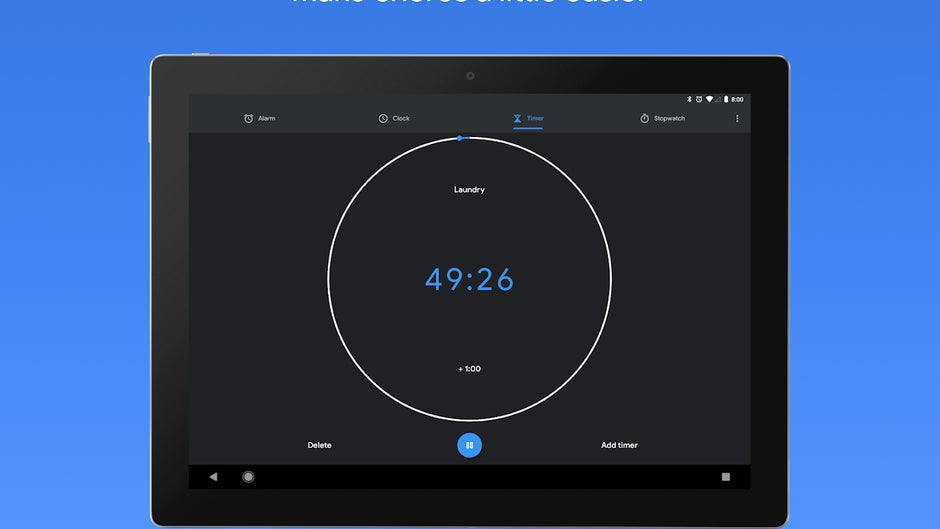Add one minute using the +1:00 button
The height and width of the screenshot is (529, 940).
tap(470, 369)
